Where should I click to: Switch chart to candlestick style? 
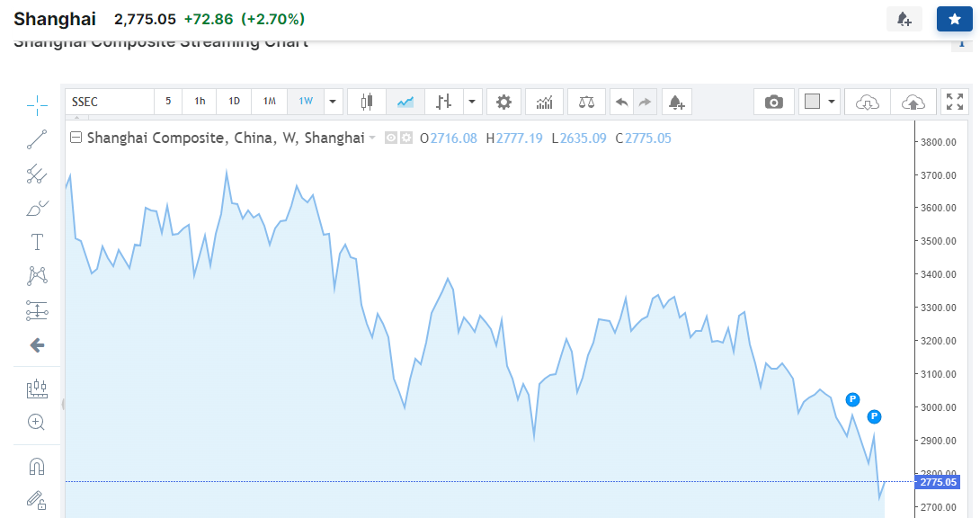367,102
